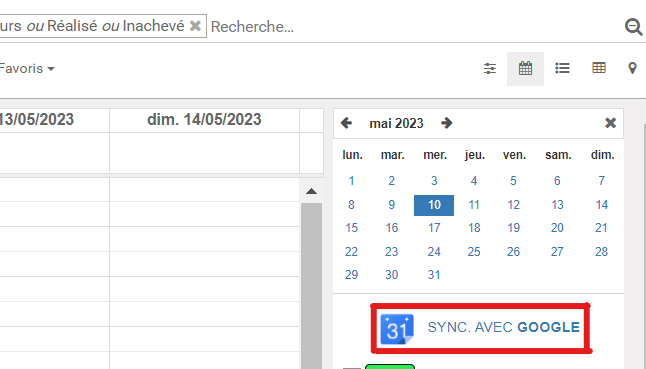Select May 6 in mini calendar
The image size is (646, 369).
pyautogui.click(x=557, y=181)
